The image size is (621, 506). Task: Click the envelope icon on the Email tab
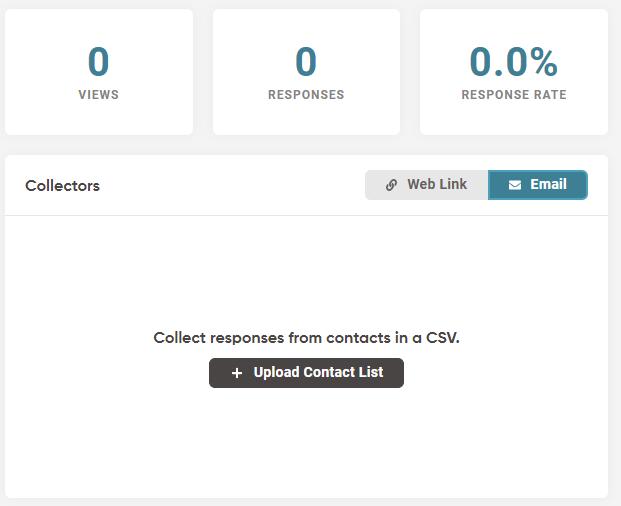(515, 185)
